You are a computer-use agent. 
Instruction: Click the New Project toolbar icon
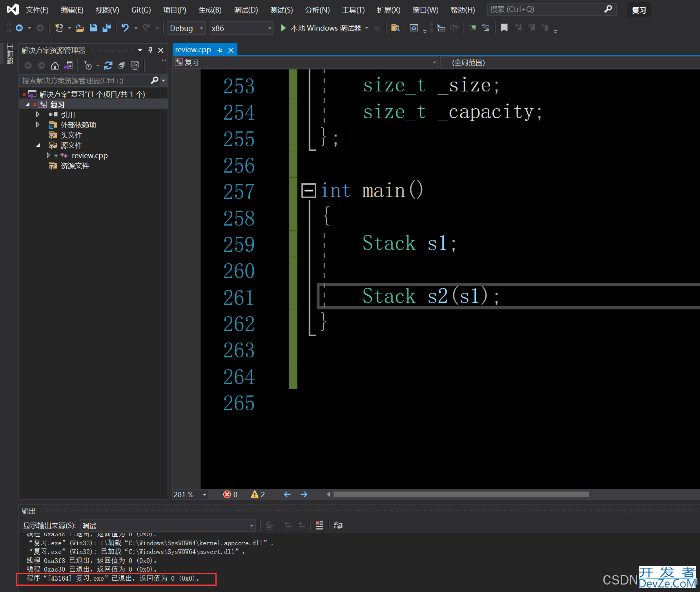tap(58, 28)
